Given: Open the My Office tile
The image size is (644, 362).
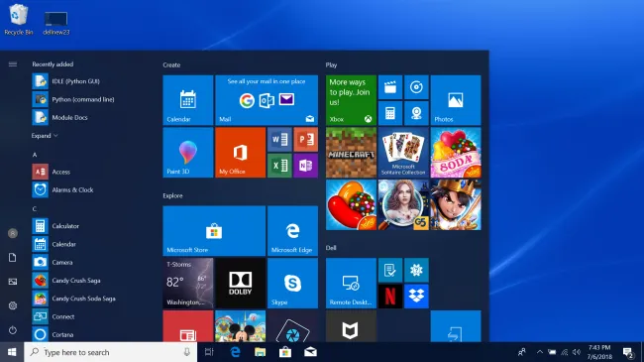Looking at the screenshot, I should coord(241,152).
